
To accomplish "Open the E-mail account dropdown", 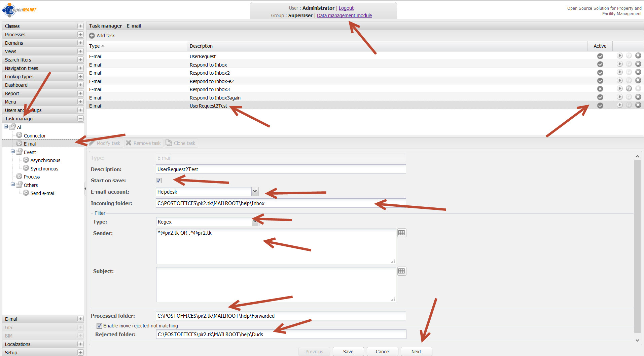I will (255, 192).
